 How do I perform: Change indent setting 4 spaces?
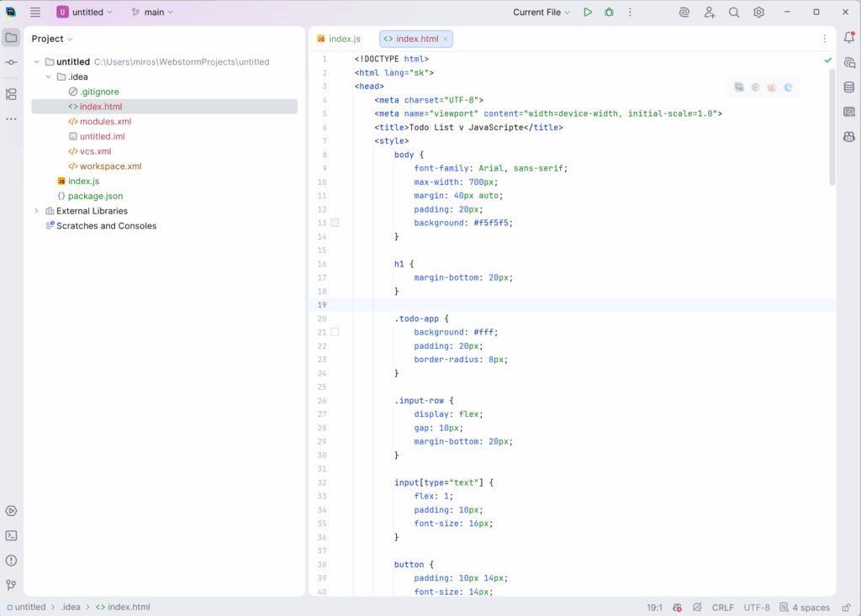805,608
